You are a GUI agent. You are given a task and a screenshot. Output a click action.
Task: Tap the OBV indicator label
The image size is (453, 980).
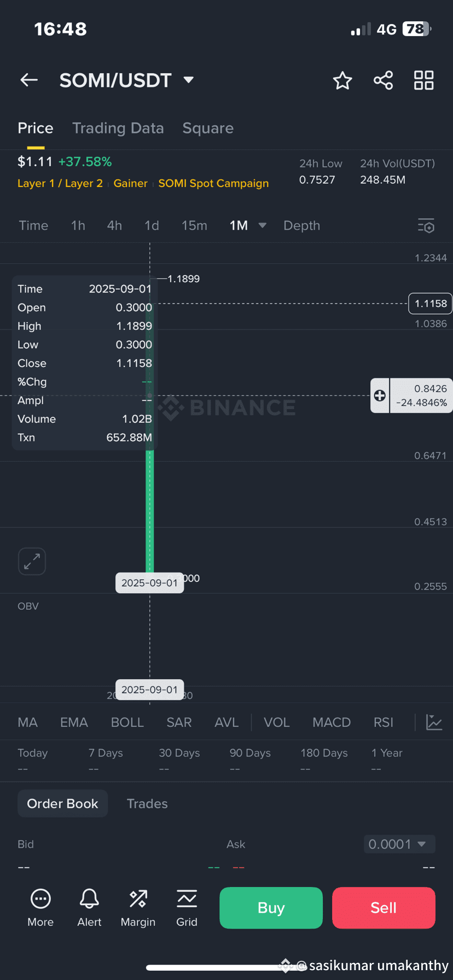pyautogui.click(x=28, y=606)
